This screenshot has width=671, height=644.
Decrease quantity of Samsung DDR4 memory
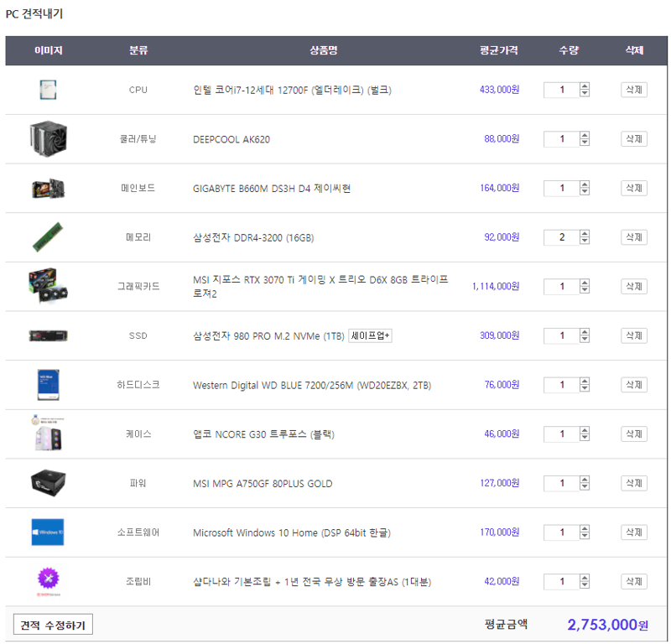click(584, 241)
